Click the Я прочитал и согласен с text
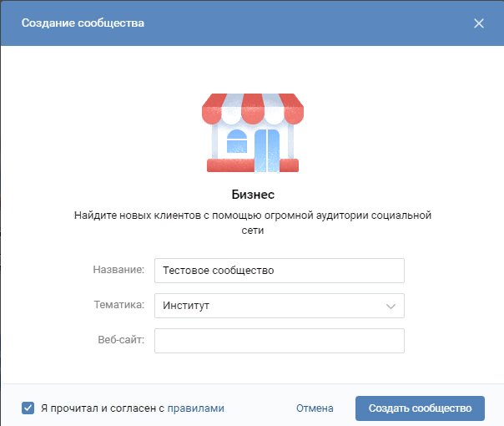Screen dimensions: 504x426 click(103, 408)
